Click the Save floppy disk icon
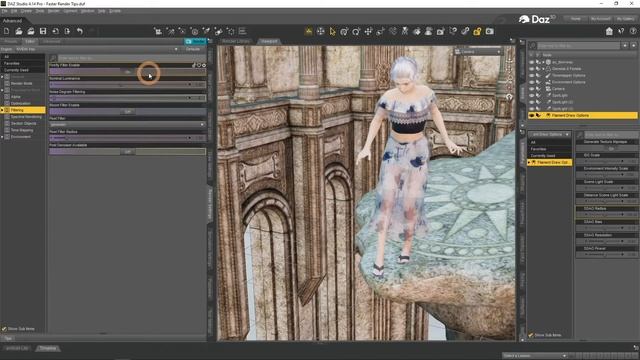Viewport: 640px width, 360px height. (x=43, y=31)
